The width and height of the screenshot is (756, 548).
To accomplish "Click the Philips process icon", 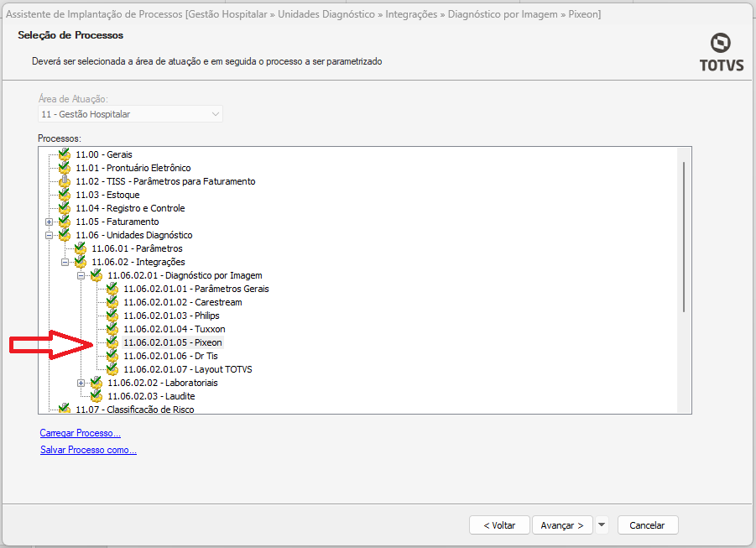I will pyautogui.click(x=112, y=316).
